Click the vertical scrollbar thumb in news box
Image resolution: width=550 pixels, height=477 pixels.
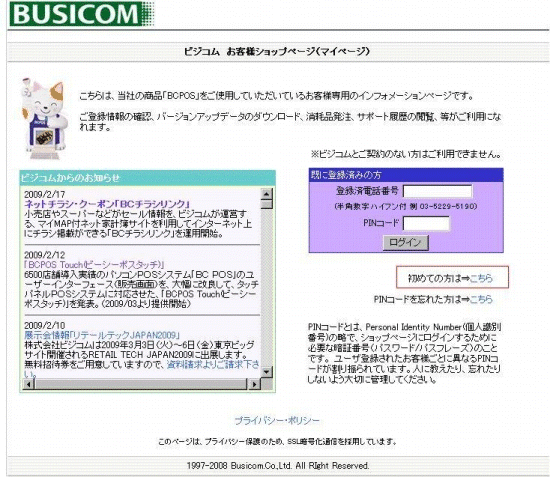point(267,204)
